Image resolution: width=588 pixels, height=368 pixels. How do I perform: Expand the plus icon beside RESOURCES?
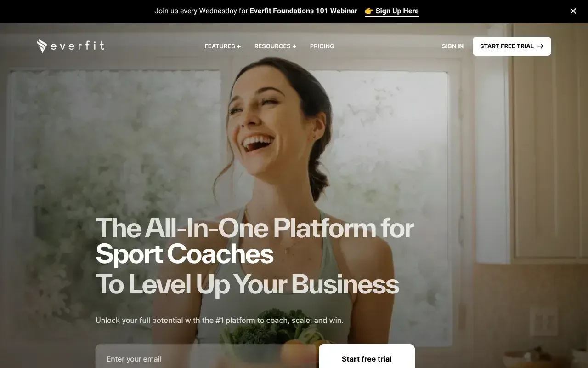[294, 46]
